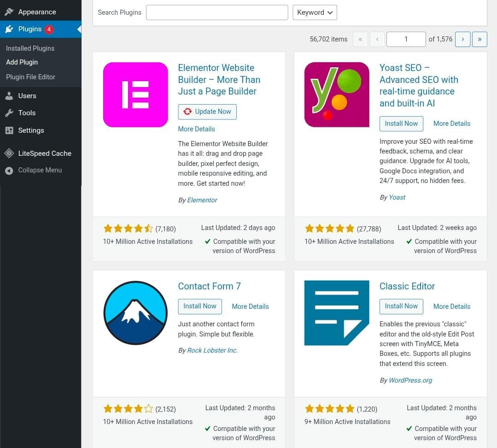Viewport: 497px width, 448px height.
Task: Install the Yoast SEO plugin
Action: point(401,124)
